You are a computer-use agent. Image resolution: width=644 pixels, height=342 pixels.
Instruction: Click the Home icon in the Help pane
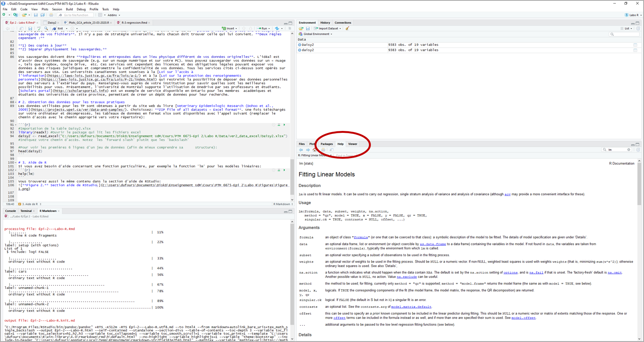point(314,150)
